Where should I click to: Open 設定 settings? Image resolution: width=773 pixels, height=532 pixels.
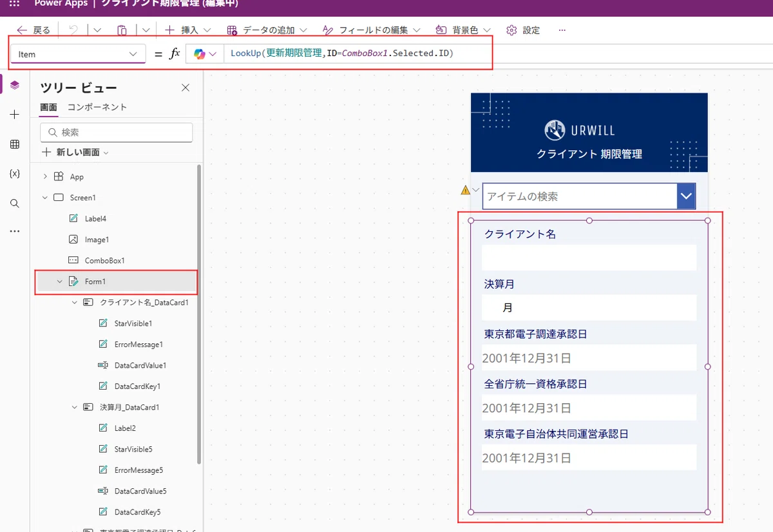[x=523, y=30]
